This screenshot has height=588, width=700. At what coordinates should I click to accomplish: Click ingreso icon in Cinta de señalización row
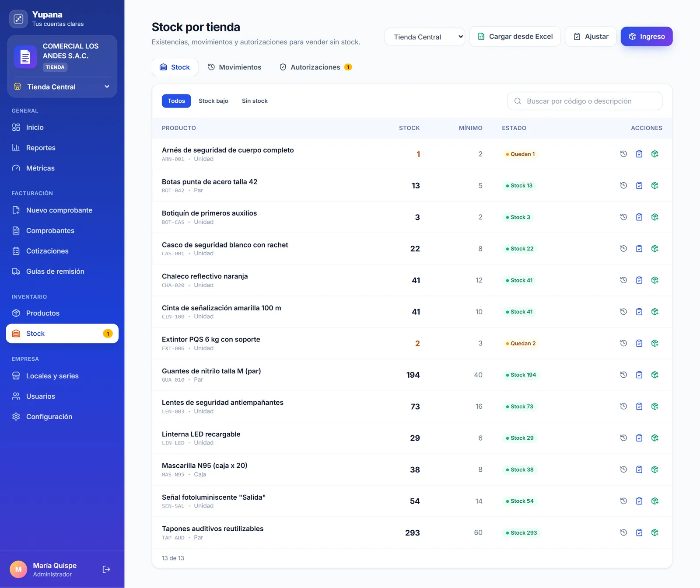pos(655,312)
